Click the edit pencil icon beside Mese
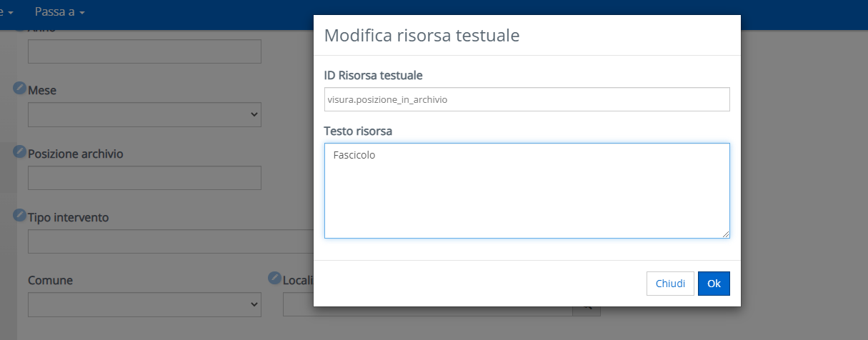 tap(20, 89)
